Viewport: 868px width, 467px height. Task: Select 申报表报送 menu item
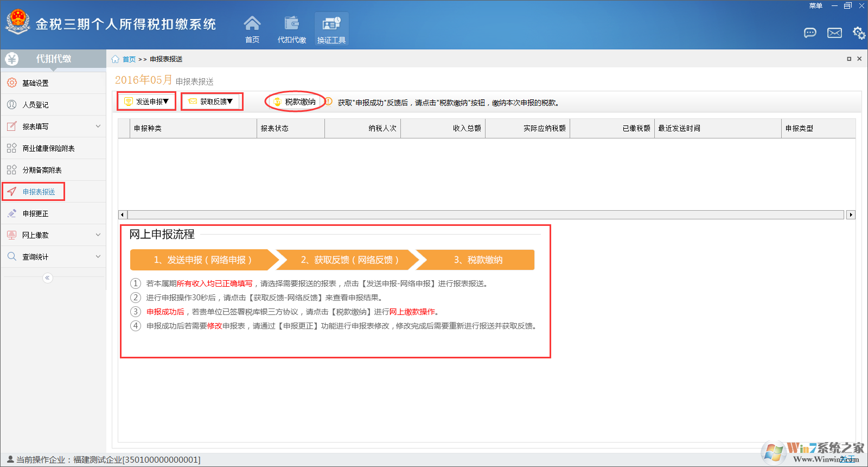point(39,192)
